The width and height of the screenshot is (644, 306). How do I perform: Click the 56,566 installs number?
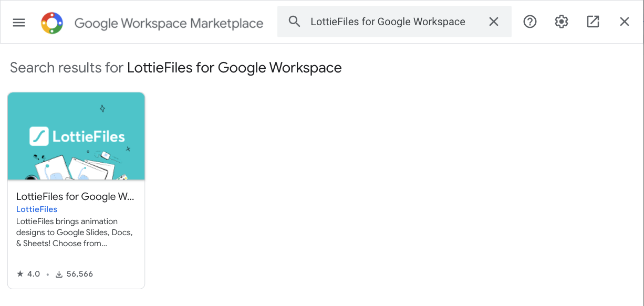point(79,274)
